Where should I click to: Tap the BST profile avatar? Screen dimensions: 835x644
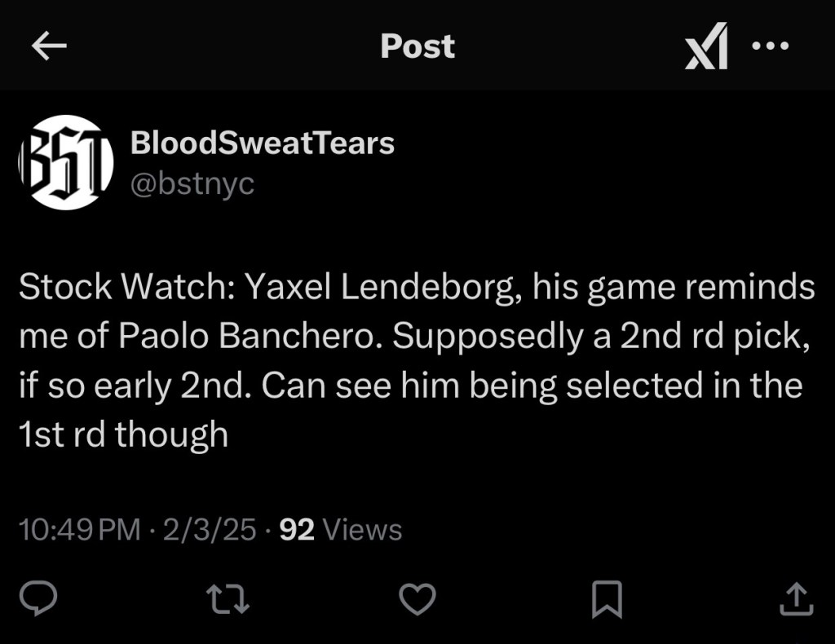65,162
